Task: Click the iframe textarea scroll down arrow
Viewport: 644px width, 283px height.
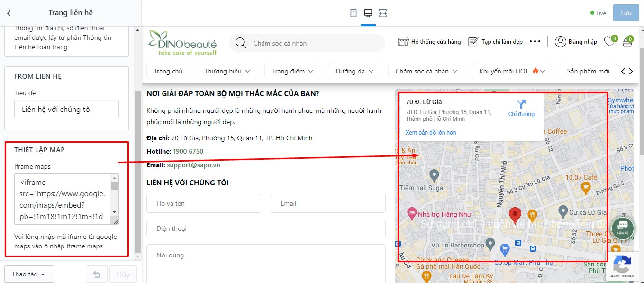Action: (x=114, y=212)
